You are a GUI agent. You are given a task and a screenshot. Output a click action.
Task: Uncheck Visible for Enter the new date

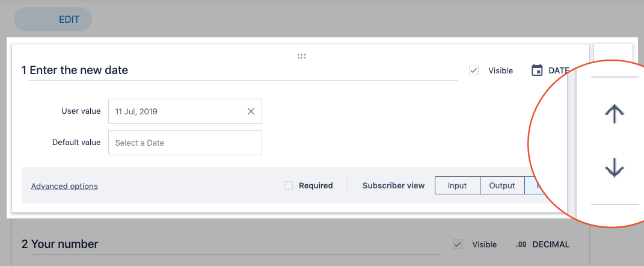click(x=474, y=70)
